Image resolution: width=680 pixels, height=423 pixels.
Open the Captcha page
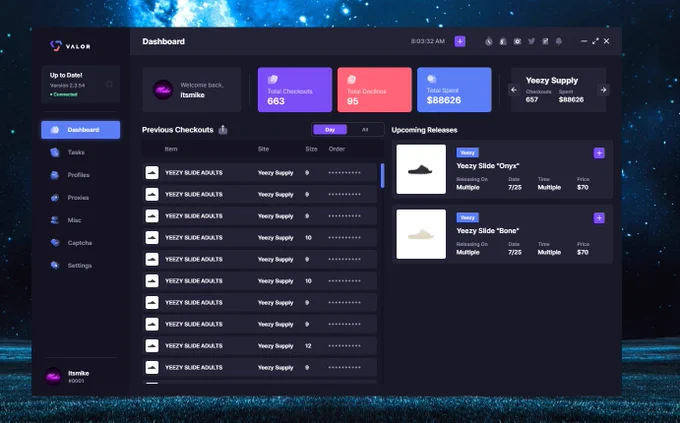click(81, 243)
